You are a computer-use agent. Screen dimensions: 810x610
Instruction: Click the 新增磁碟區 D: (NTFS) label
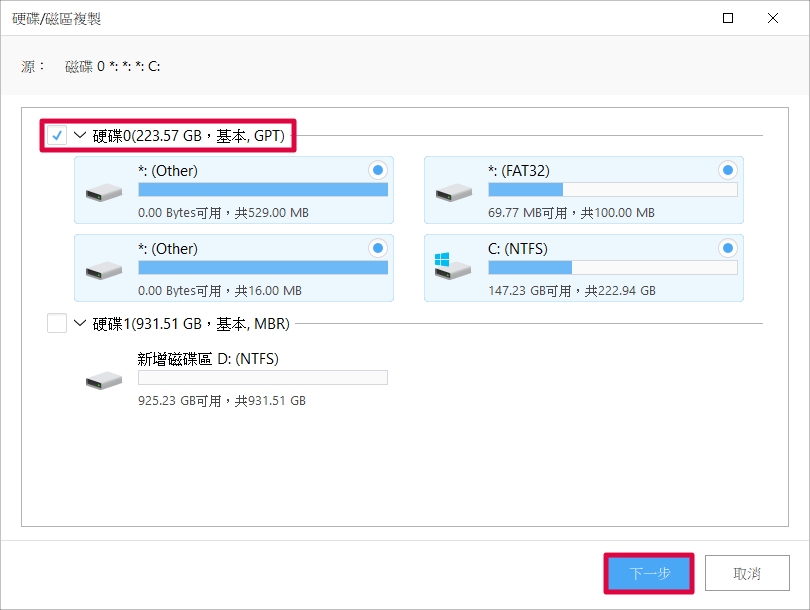(208, 358)
